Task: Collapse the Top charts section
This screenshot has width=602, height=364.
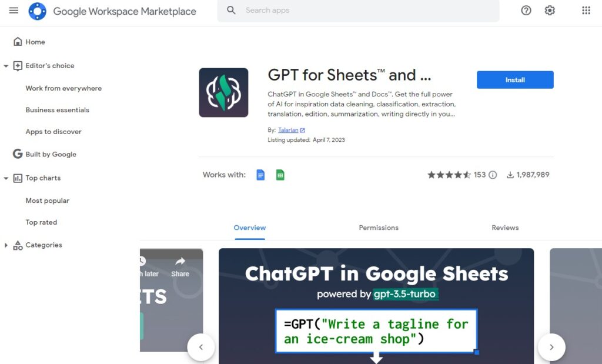Action: tap(5, 178)
